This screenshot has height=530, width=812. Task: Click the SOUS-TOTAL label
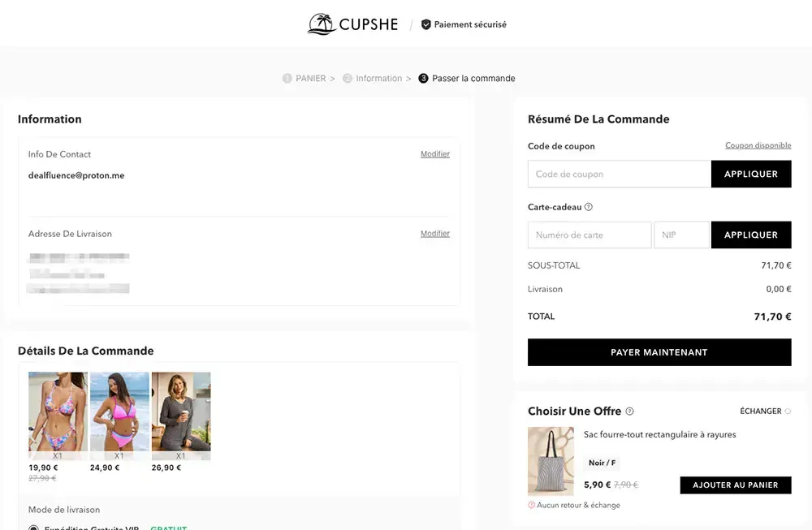[554, 265]
